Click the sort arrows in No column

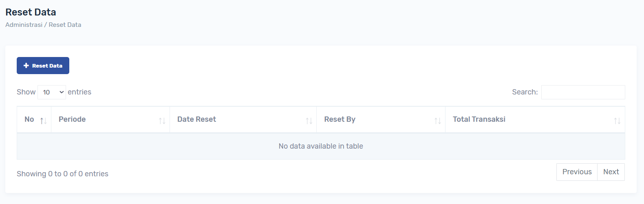coord(43,121)
